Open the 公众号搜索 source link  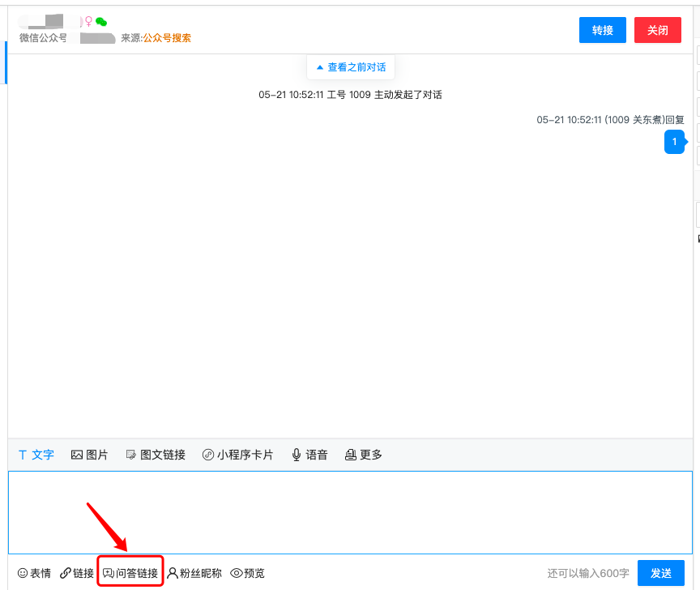tap(169, 36)
